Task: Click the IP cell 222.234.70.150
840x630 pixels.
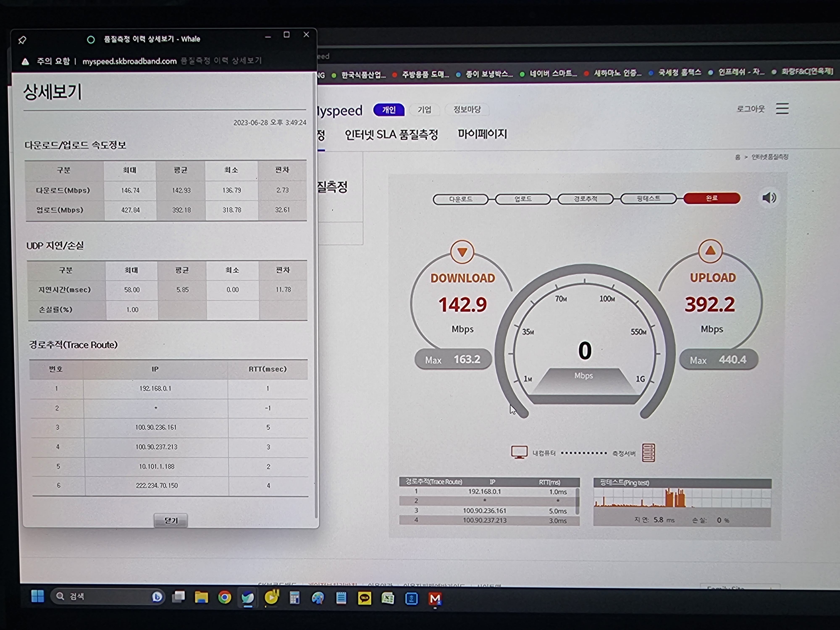Action: coord(157,485)
